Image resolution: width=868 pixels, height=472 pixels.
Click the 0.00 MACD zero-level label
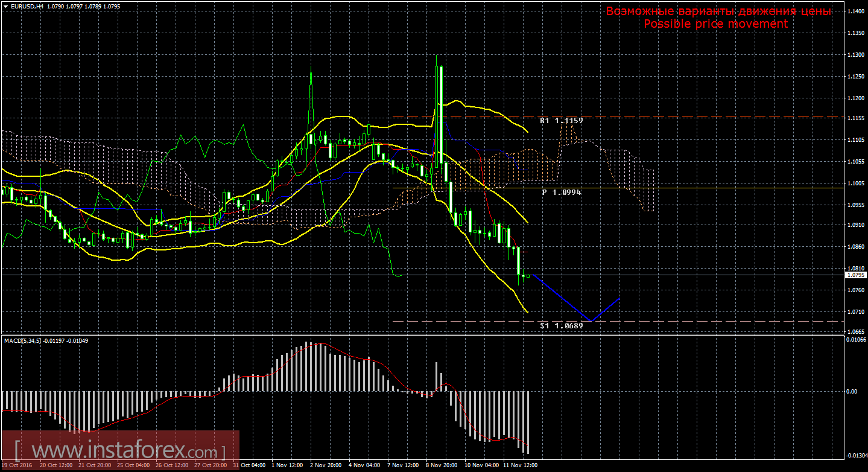click(852, 392)
